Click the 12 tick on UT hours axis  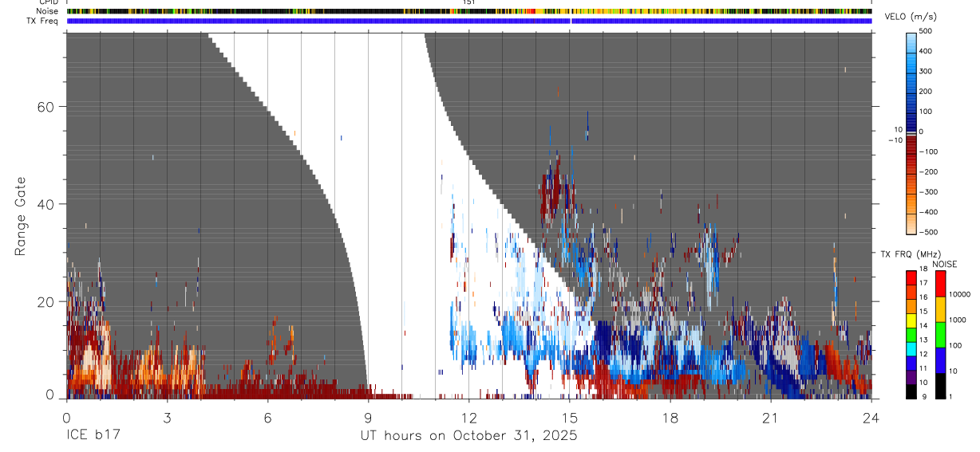pyautogui.click(x=469, y=417)
